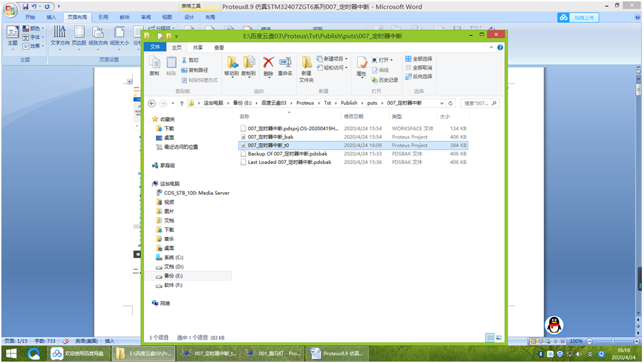Click Baidu cloud upload button in Word title
Screen dimensions: 644x363
click(579, 17)
